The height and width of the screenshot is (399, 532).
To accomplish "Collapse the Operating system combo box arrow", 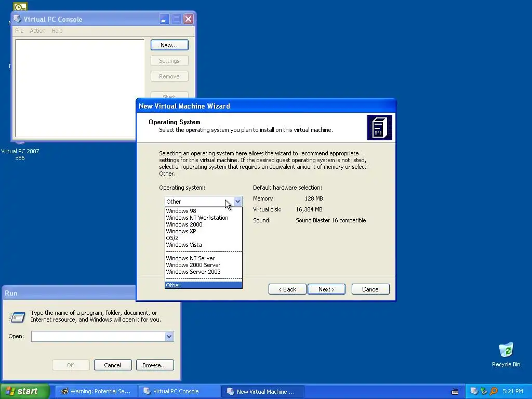I will pyautogui.click(x=237, y=201).
